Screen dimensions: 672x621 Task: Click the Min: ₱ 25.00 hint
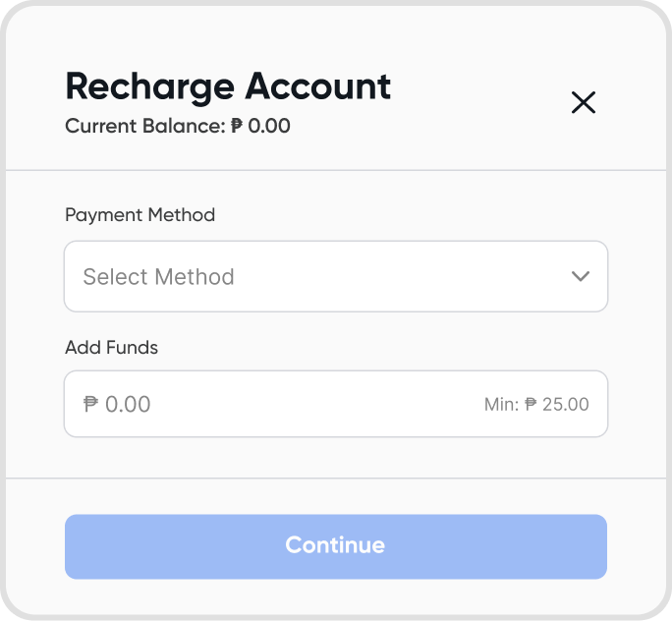(x=536, y=404)
